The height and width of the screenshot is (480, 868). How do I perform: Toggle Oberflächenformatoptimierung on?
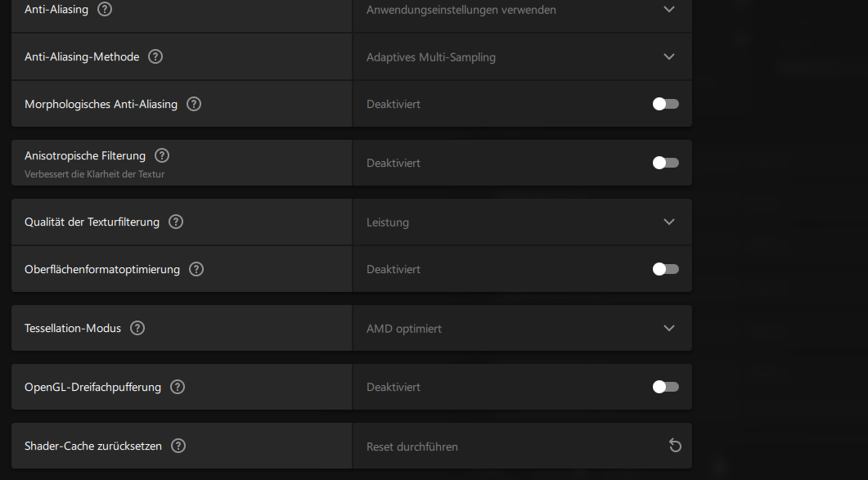[x=665, y=269]
